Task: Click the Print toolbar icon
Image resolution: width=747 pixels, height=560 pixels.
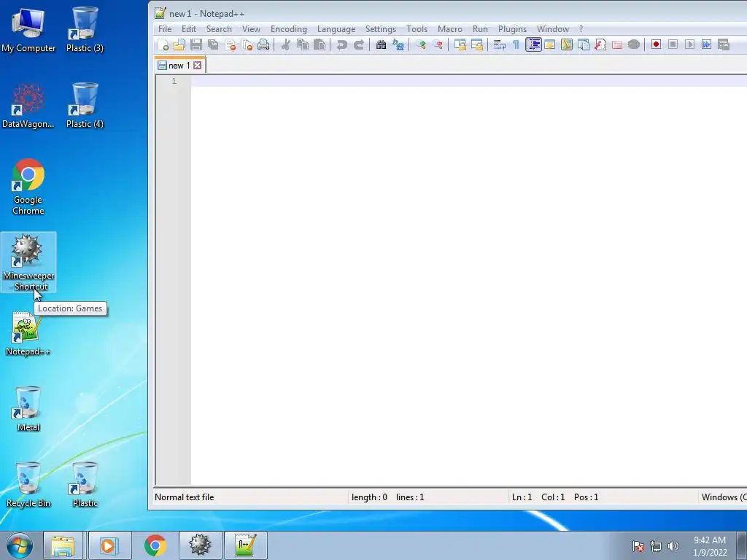Action: pos(263,44)
